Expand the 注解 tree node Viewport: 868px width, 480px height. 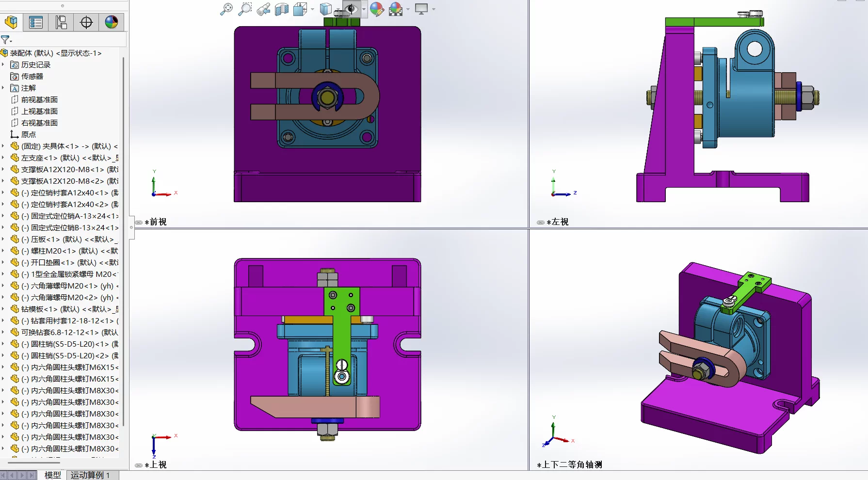pos(3,88)
